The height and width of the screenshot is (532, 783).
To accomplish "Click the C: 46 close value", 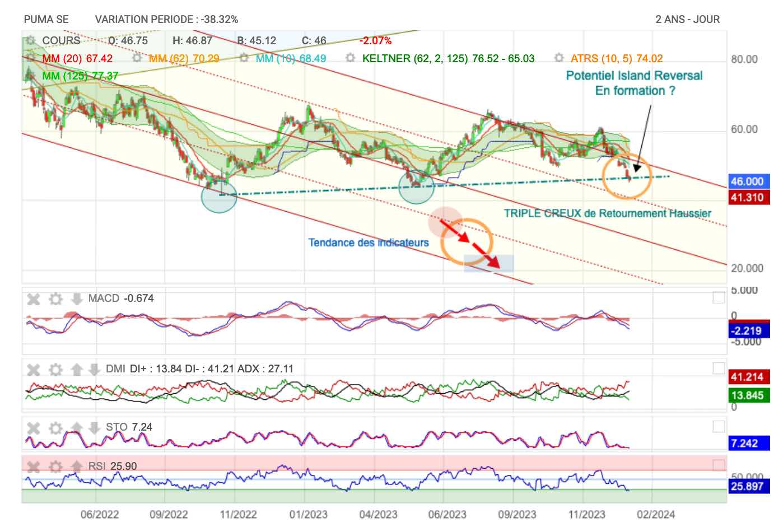I will click(x=314, y=40).
